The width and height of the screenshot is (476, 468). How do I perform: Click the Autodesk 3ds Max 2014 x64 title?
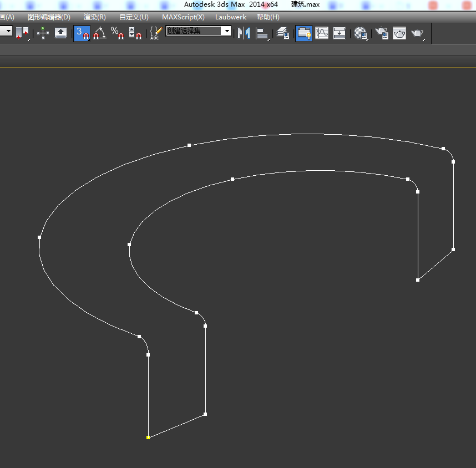(x=231, y=4)
